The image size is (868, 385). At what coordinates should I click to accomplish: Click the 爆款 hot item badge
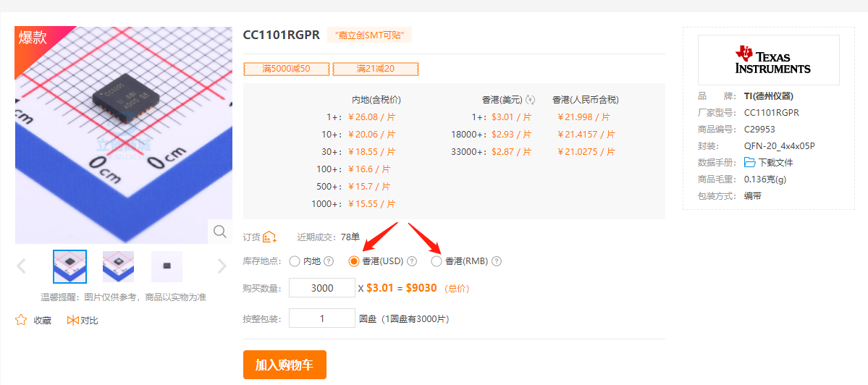point(33,38)
